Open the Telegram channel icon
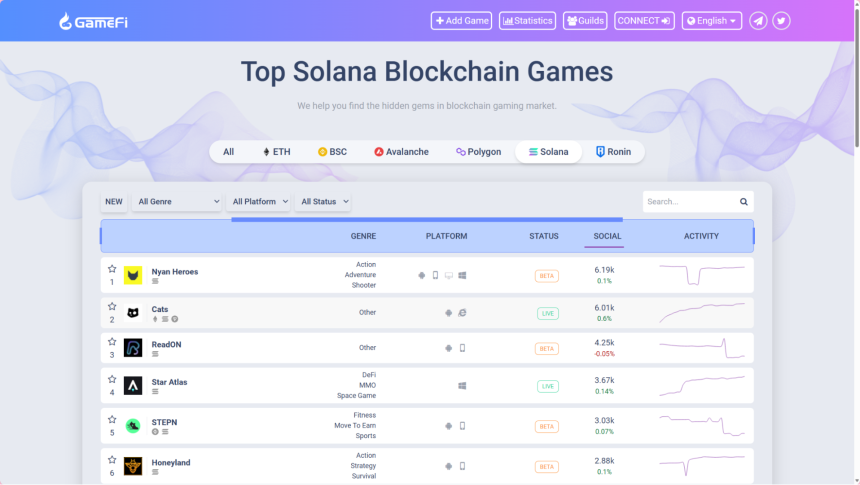The width and height of the screenshot is (860, 485). coord(758,21)
